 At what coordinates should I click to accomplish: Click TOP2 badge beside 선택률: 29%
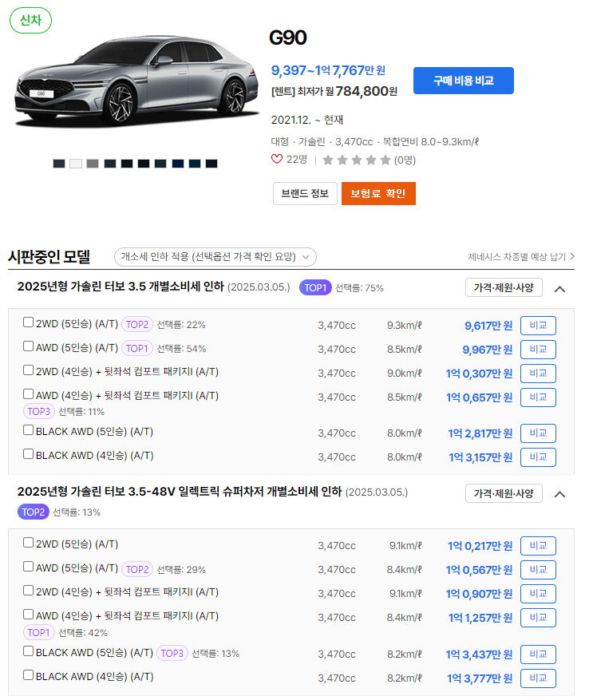pos(137,570)
